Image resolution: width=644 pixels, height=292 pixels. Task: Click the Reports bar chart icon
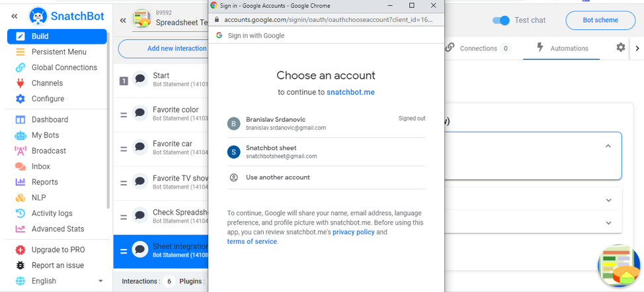[x=20, y=182]
